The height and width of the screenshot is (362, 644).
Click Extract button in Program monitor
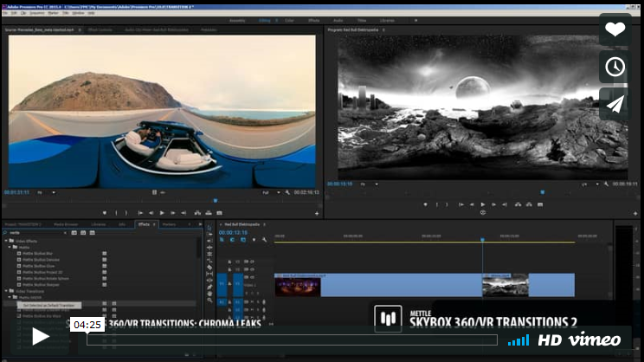[x=529, y=204]
